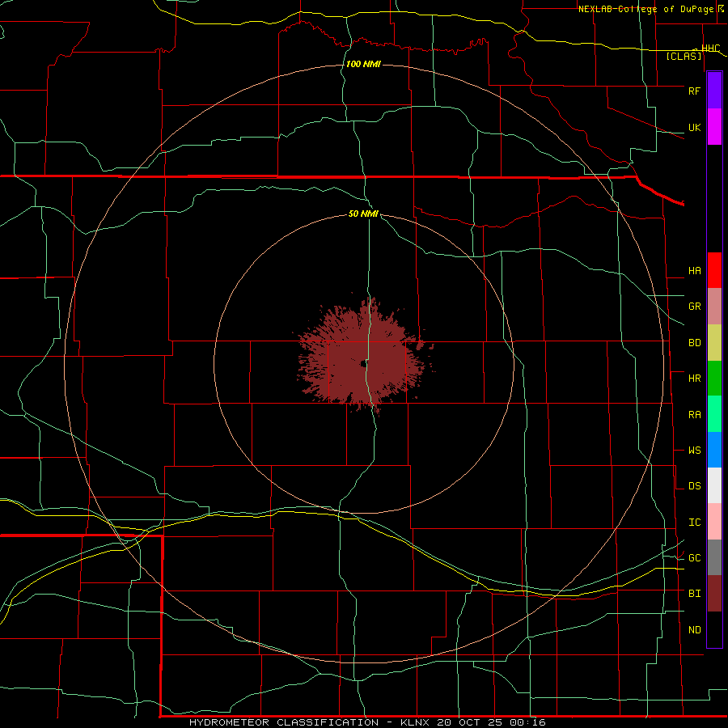This screenshot has height=728, width=728.
Task: Click the RF purple legend swatch
Action: click(714, 91)
